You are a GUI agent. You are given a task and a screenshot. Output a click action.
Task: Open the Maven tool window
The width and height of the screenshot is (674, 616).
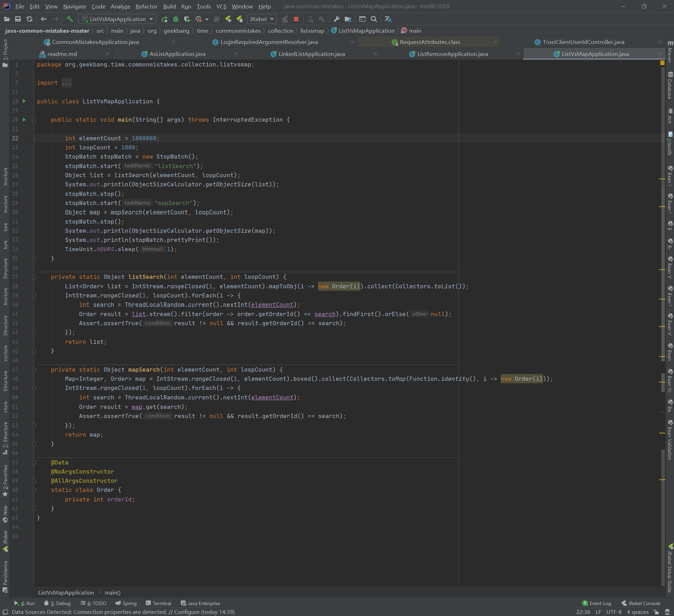tap(670, 51)
